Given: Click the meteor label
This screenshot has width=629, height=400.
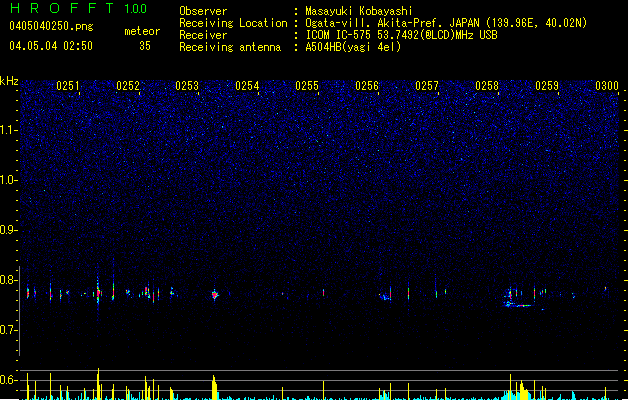Looking at the screenshot, I should [x=142, y=31].
